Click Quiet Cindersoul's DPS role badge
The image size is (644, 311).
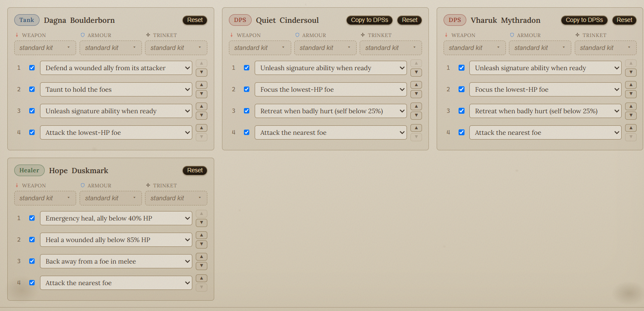pos(240,20)
